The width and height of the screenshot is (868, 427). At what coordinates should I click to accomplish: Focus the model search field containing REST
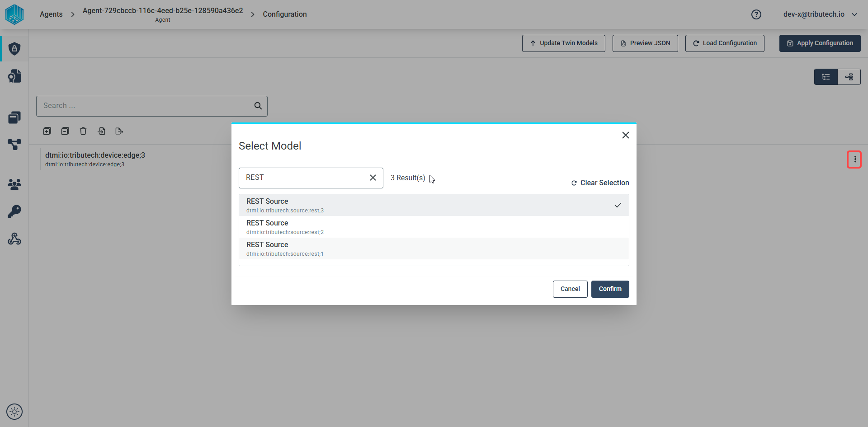point(311,178)
